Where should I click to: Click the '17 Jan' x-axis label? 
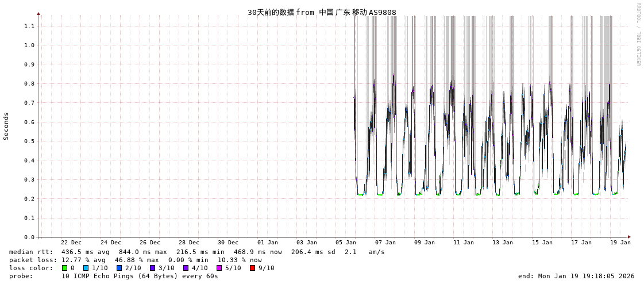coord(581,243)
